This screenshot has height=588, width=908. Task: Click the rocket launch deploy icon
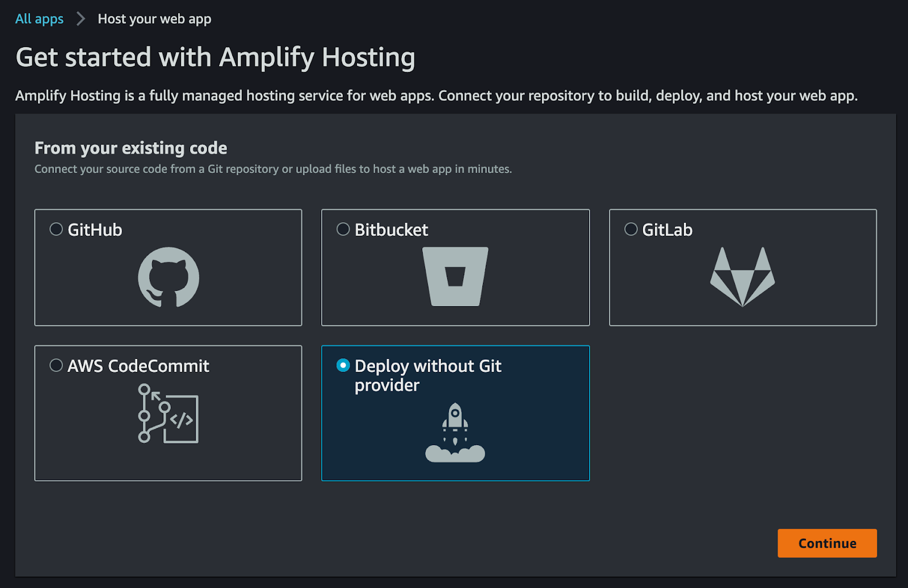(x=455, y=432)
